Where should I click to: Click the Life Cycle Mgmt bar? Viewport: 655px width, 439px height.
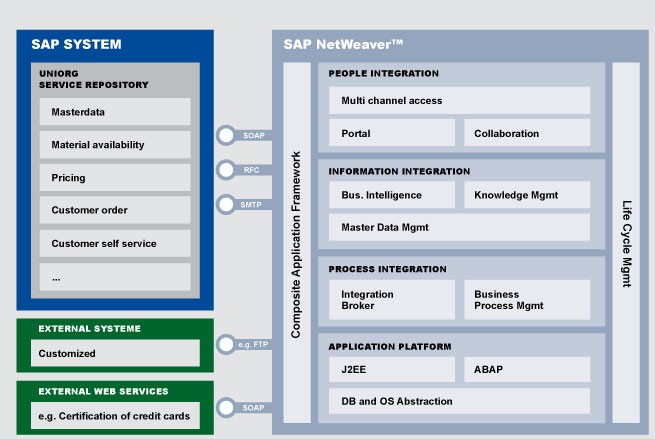tap(626, 243)
